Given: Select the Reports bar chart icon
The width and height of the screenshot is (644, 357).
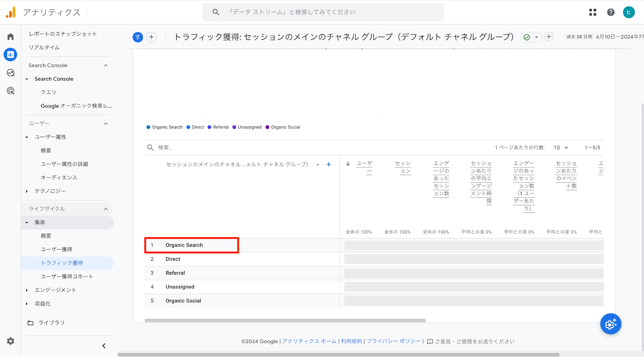Looking at the screenshot, I should [10, 54].
